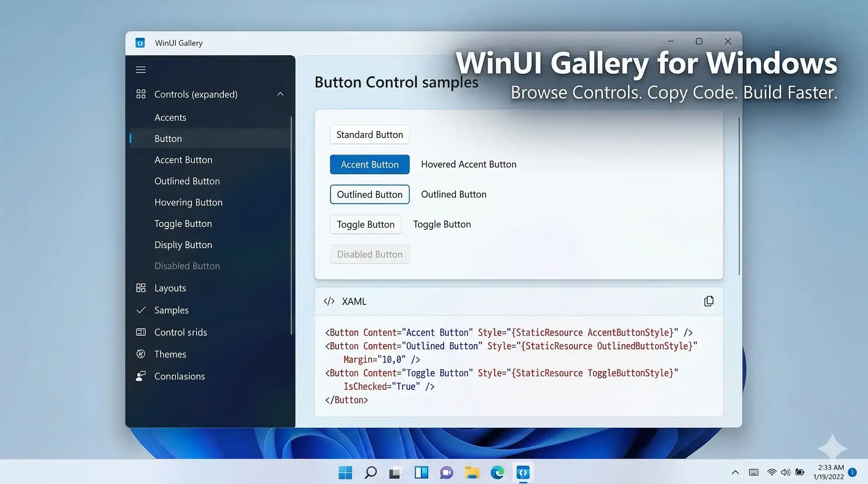Open Accents from the Controls list
The image size is (868, 484).
[x=170, y=117]
